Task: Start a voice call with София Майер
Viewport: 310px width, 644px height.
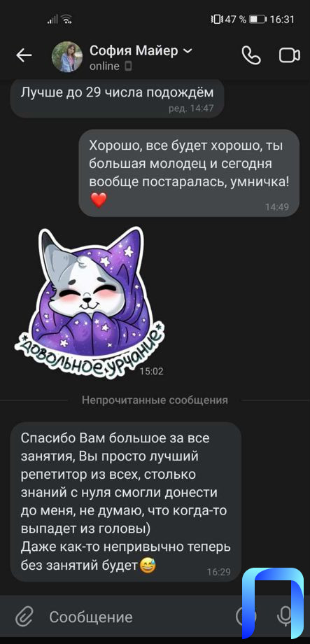Action: pos(251,56)
